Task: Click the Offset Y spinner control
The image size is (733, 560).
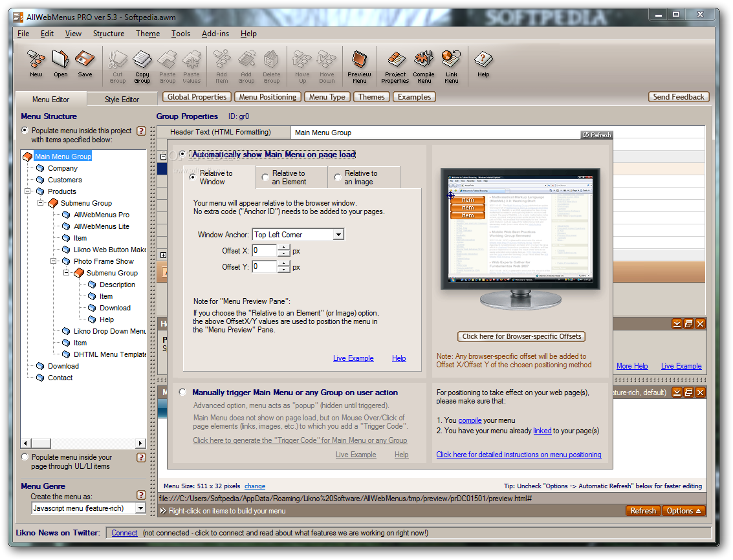Action: 284,267
